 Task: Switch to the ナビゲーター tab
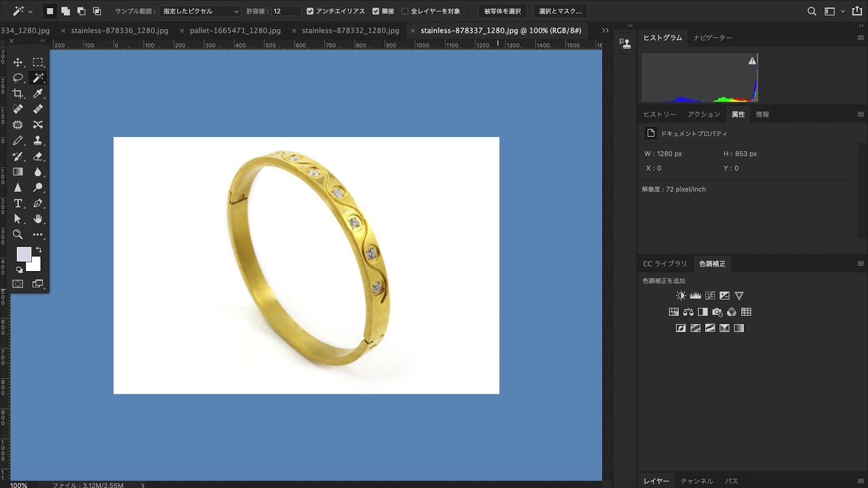click(713, 38)
